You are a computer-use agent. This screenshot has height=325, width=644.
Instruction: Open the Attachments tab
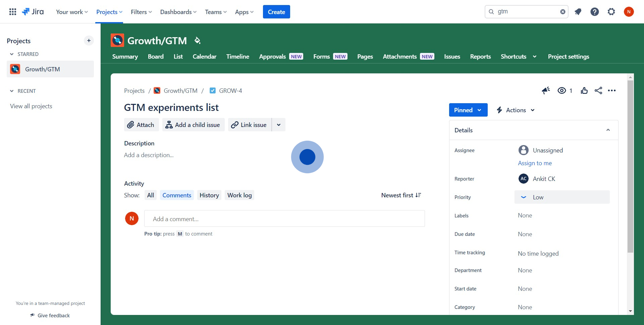pyautogui.click(x=408, y=56)
